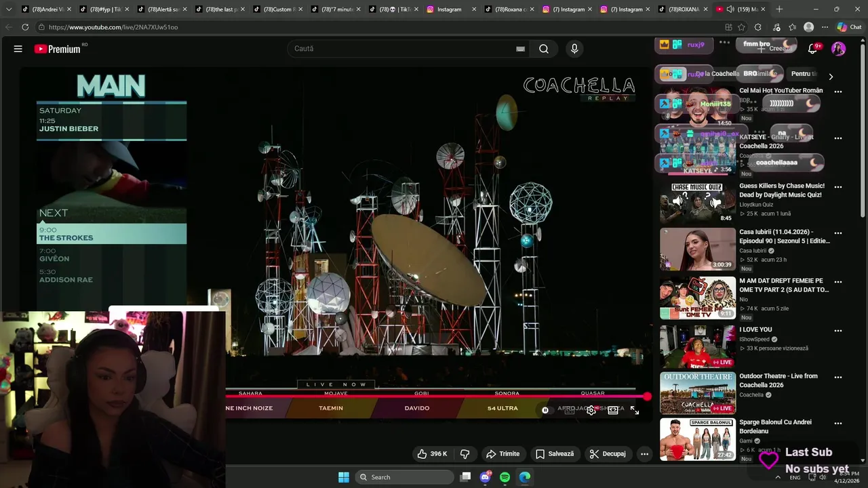This screenshot has height=488, width=868.
Task: Open browser settings and more menu
Action: (x=825, y=27)
